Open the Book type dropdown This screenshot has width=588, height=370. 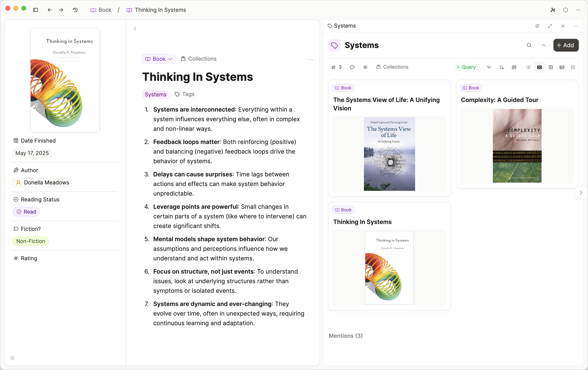[158, 59]
